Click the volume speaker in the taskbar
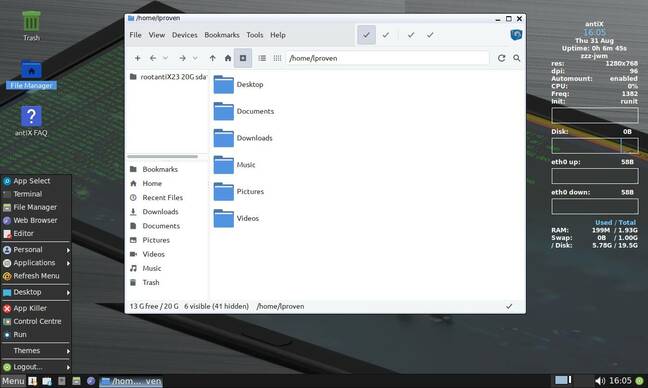The height and width of the screenshot is (388, 648). tap(600, 381)
